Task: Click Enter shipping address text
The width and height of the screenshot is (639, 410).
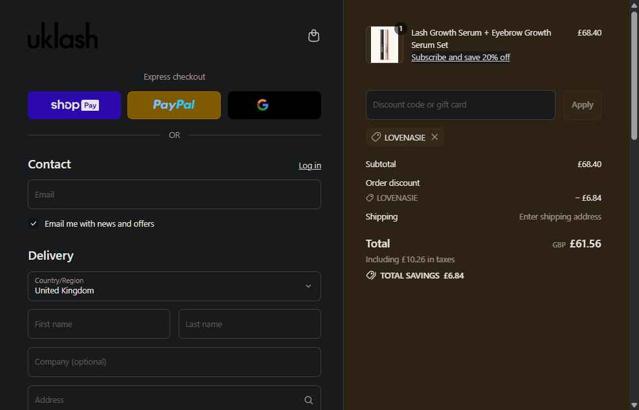Action: pyautogui.click(x=560, y=217)
